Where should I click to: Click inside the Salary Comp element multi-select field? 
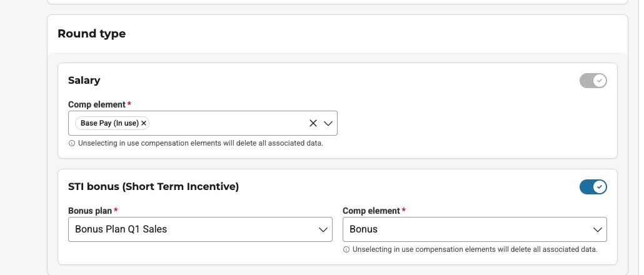[x=225, y=123]
